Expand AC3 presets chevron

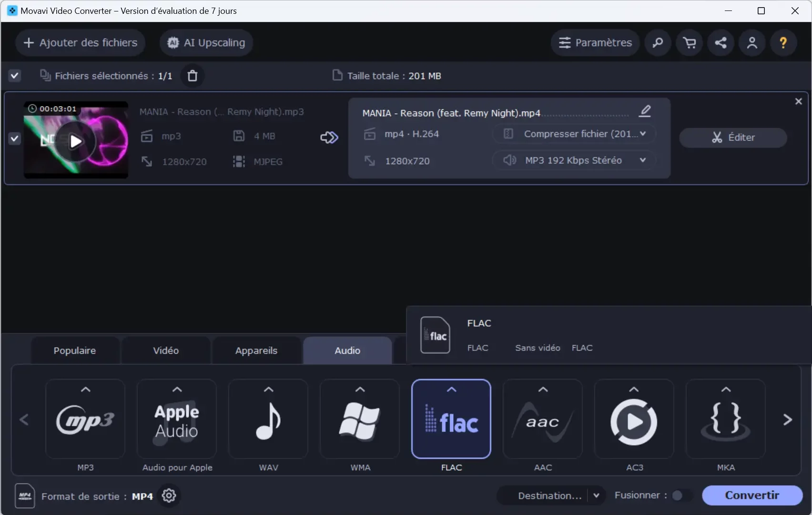634,390
